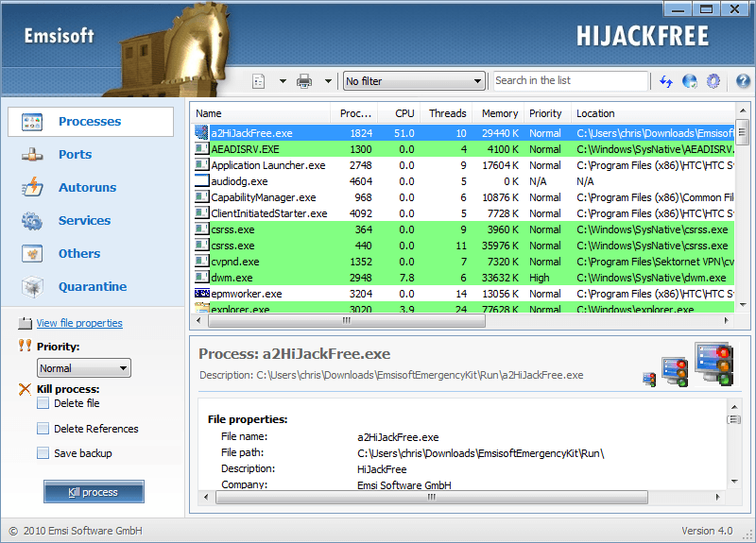The height and width of the screenshot is (543, 756).
Task: Tick the Delete References checkbox
Action: [x=43, y=429]
